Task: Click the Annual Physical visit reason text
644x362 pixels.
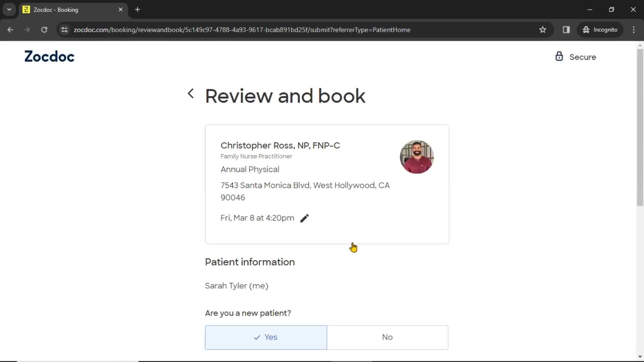Action: pos(250,169)
